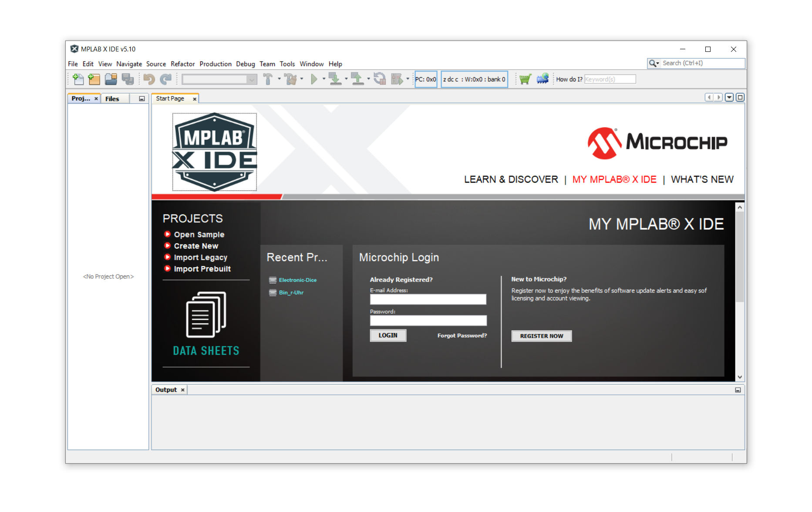Image resolution: width=812 pixels, height=512 pixels.
Task: Click the Data Sheets documents icon
Action: [x=206, y=315]
